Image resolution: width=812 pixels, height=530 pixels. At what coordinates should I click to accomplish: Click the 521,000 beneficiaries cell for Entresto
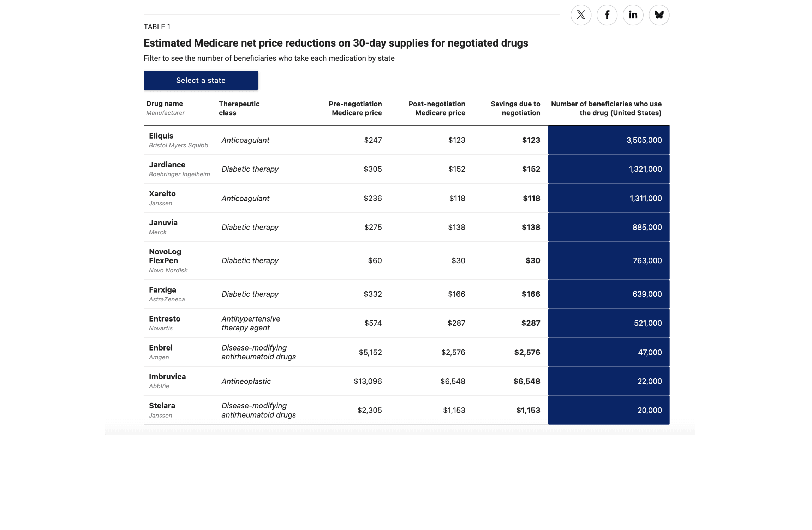click(609, 323)
